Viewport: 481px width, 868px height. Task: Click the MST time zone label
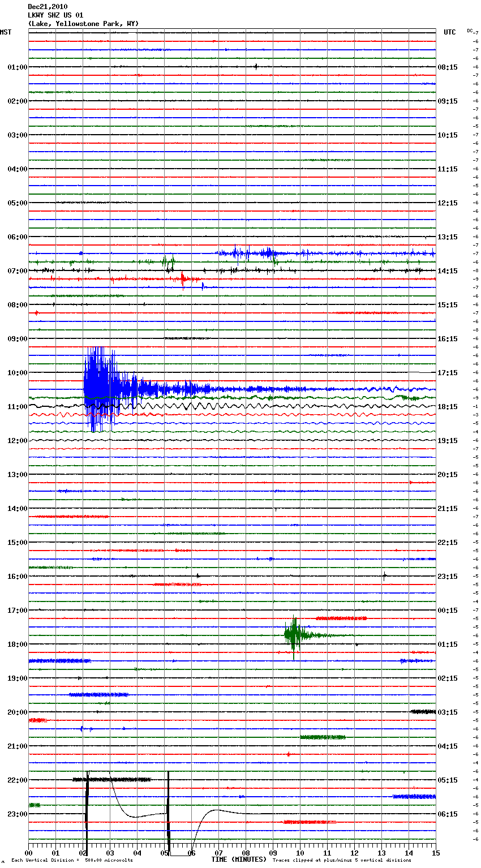pos(6,32)
